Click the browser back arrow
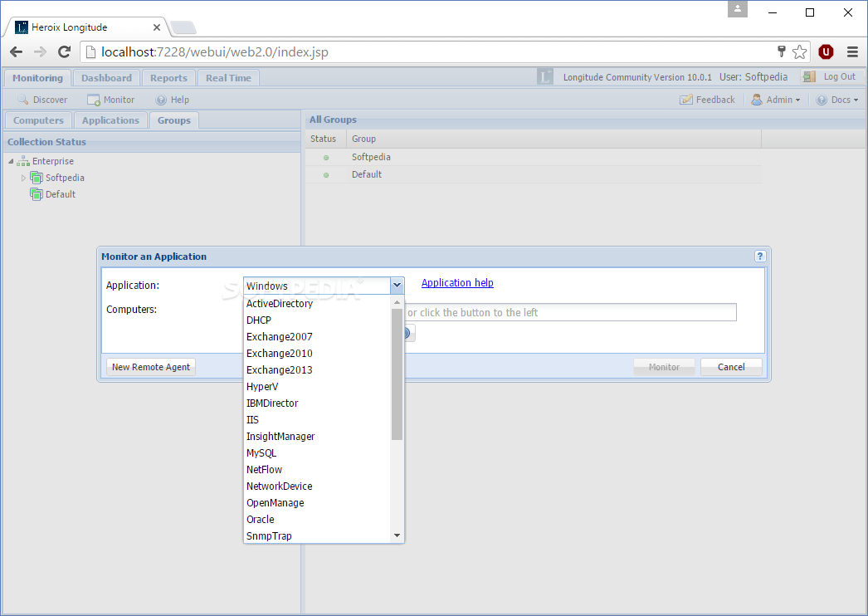 pyautogui.click(x=16, y=52)
